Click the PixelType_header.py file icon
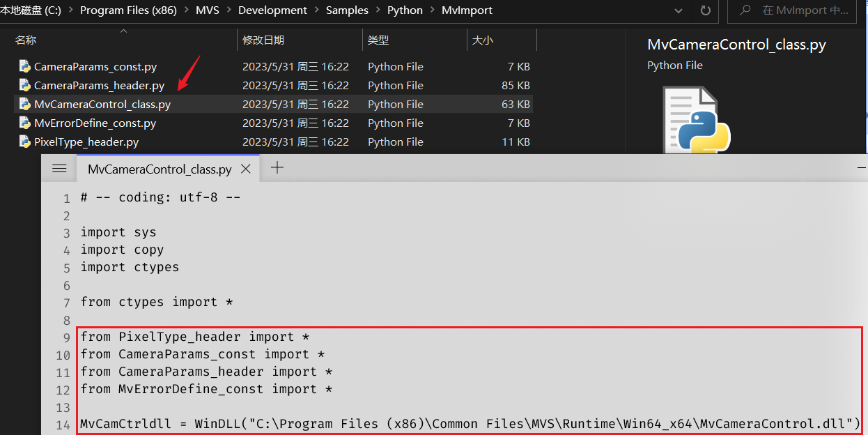The image size is (868, 435). 25,142
